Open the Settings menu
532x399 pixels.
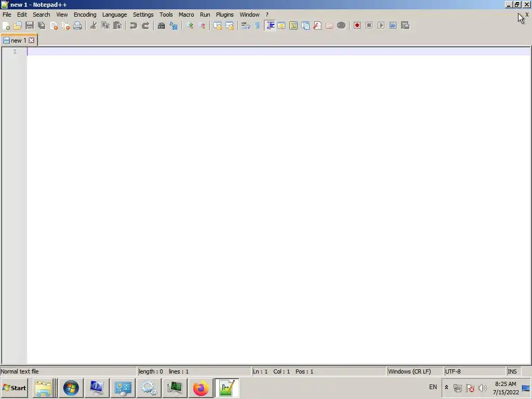[143, 15]
